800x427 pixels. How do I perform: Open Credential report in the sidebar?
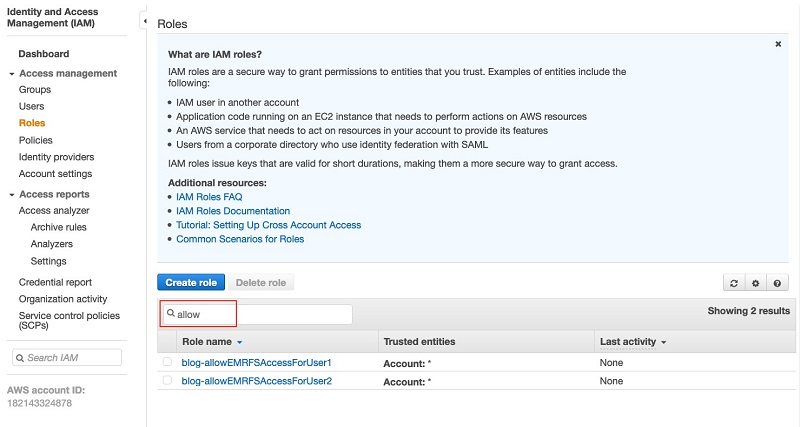(55, 282)
